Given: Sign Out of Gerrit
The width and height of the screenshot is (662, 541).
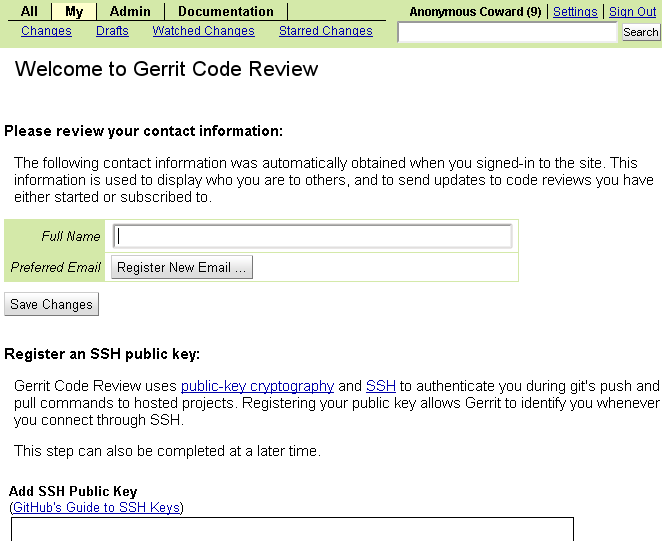Looking at the screenshot, I should pyautogui.click(x=632, y=12).
